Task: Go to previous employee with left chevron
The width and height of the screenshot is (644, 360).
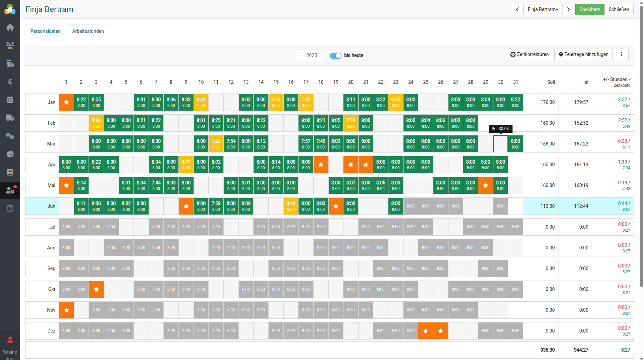Action: (x=517, y=9)
